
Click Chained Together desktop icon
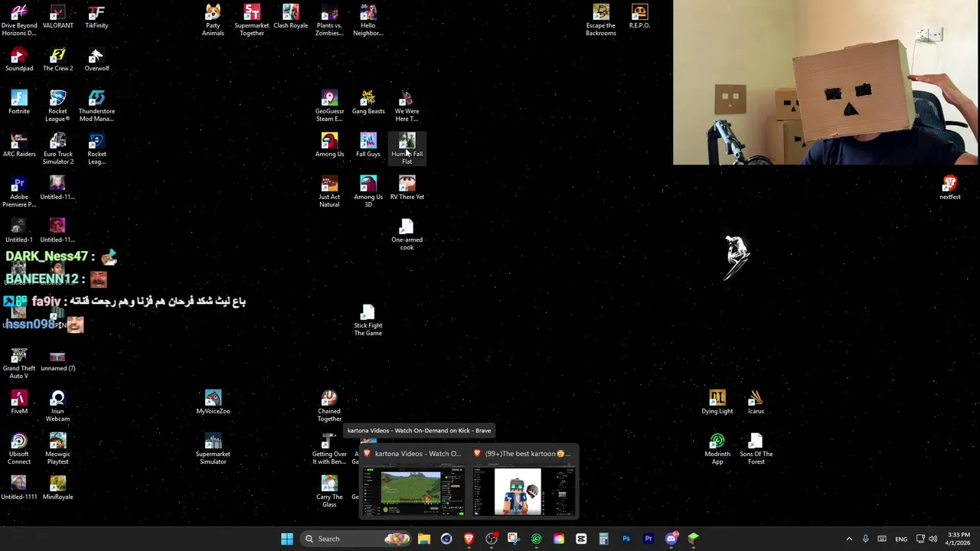click(329, 406)
